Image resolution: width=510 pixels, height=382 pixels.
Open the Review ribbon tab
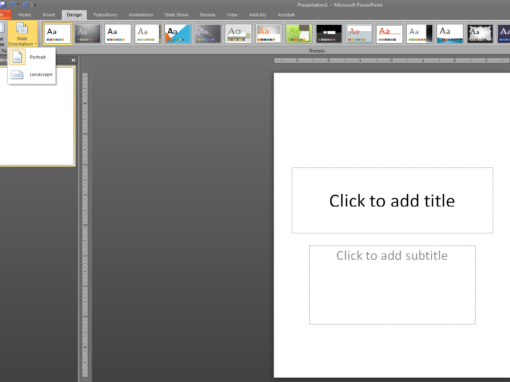point(207,15)
